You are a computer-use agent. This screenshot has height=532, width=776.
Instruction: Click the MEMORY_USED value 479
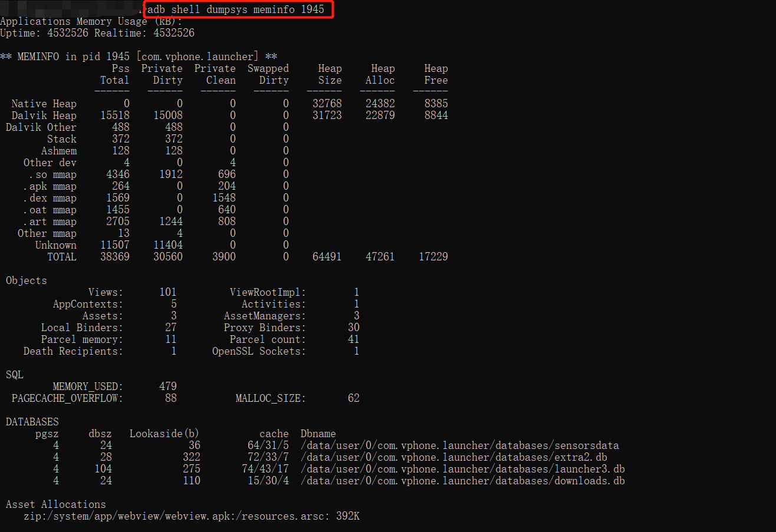click(168, 386)
